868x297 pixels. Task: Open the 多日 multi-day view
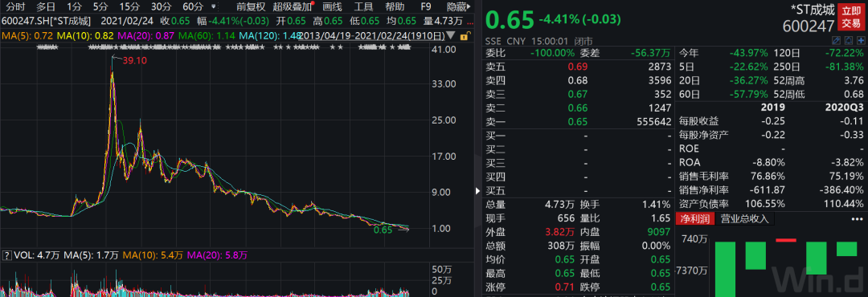(x=46, y=7)
